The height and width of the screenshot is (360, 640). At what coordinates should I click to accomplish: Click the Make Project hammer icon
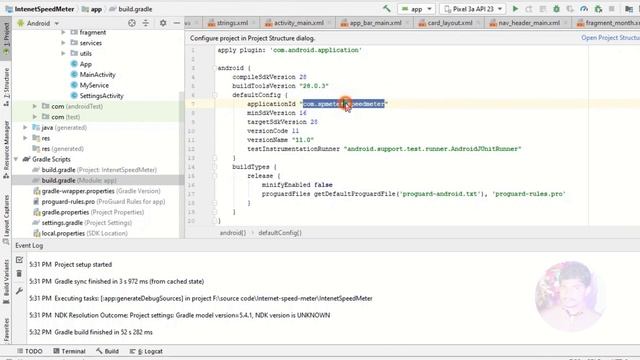click(386, 9)
